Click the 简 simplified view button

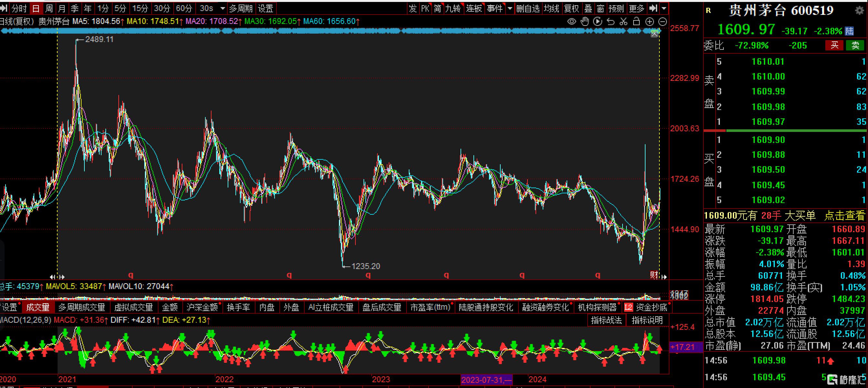[x=437, y=8]
